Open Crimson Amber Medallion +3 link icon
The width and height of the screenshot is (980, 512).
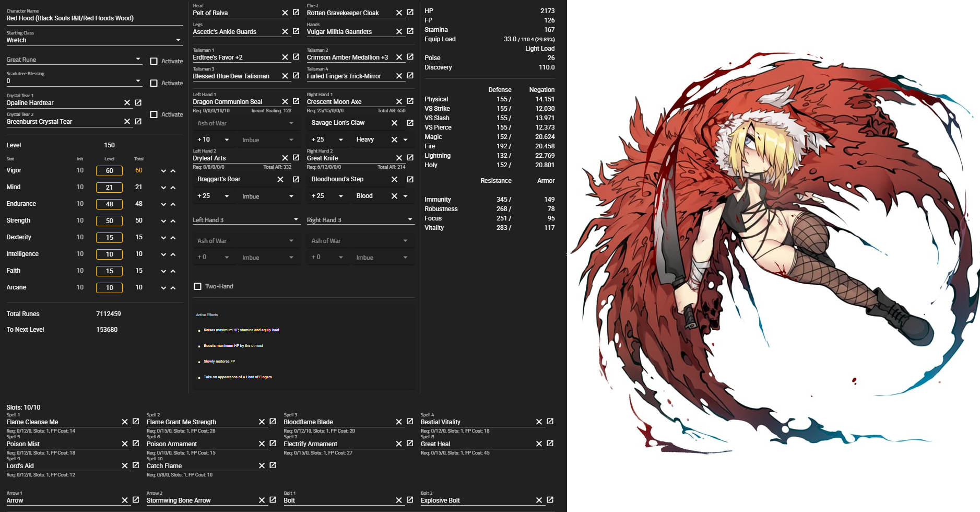click(x=410, y=56)
